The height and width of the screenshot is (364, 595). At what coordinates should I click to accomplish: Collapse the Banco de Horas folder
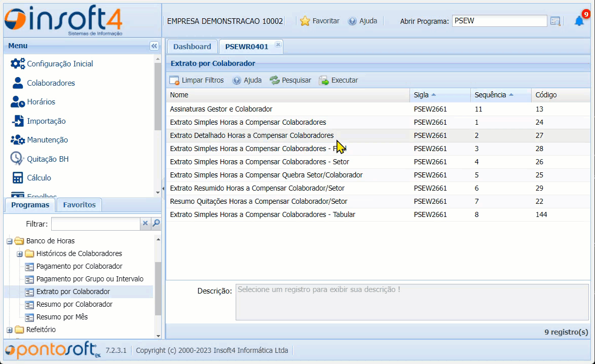9,241
